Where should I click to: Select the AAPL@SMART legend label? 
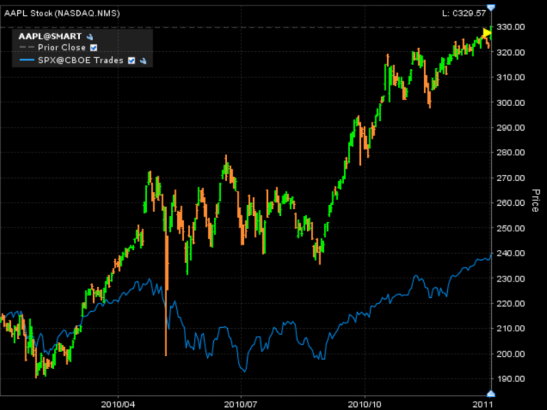pos(50,36)
